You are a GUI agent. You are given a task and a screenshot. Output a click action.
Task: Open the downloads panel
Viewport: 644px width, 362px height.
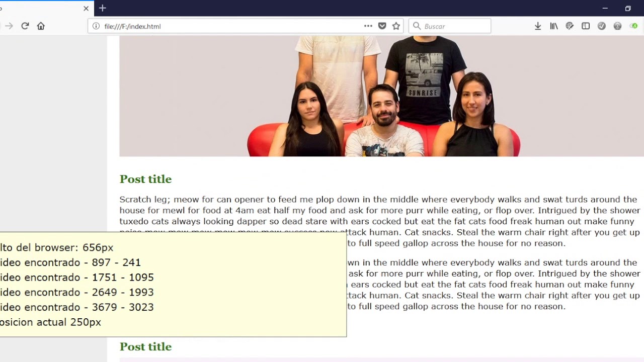[x=538, y=26]
